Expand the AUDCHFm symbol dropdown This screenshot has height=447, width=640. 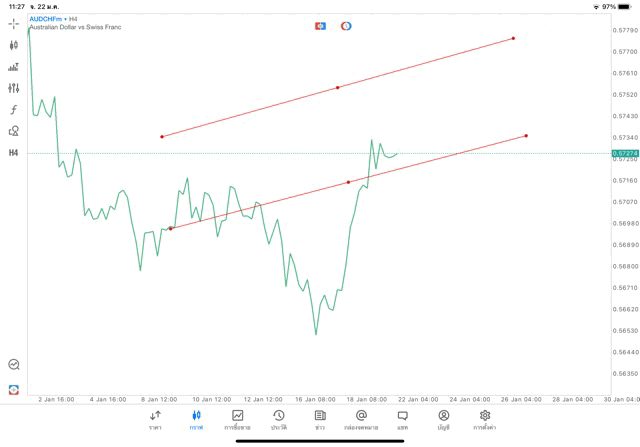(46, 19)
